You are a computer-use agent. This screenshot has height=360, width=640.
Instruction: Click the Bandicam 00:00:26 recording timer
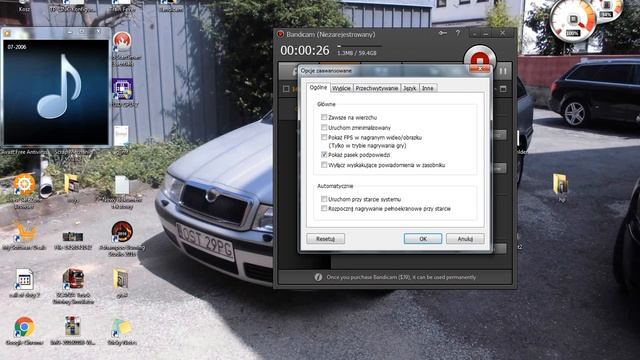pyautogui.click(x=305, y=51)
